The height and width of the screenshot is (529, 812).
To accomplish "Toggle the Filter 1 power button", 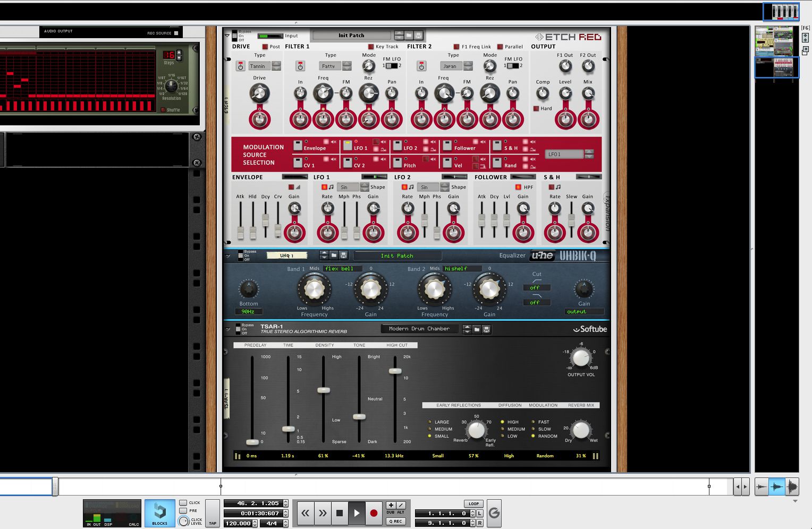I will click(300, 66).
